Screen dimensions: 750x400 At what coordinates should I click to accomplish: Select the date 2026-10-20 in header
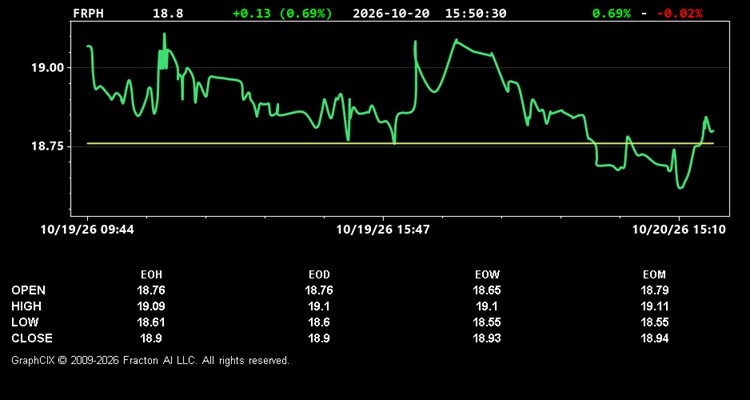coord(391,13)
